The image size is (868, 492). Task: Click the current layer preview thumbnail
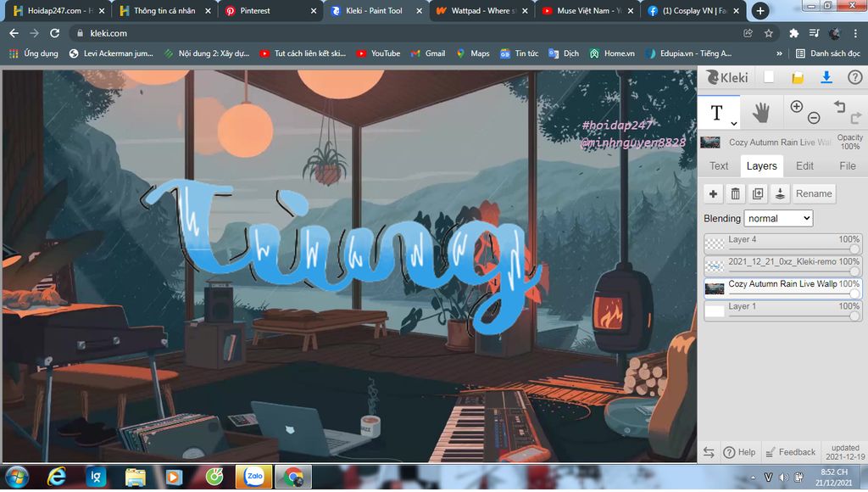pos(710,143)
